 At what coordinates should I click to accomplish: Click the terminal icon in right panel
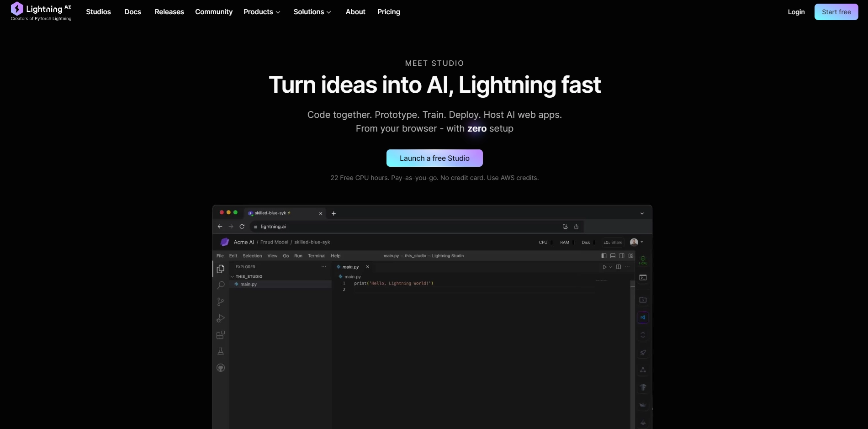point(643,278)
